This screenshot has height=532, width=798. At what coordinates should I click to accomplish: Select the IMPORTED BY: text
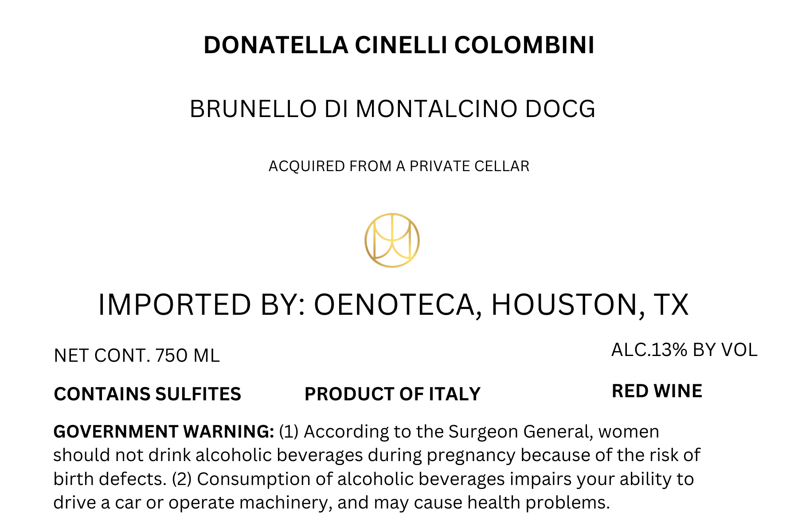click(202, 305)
